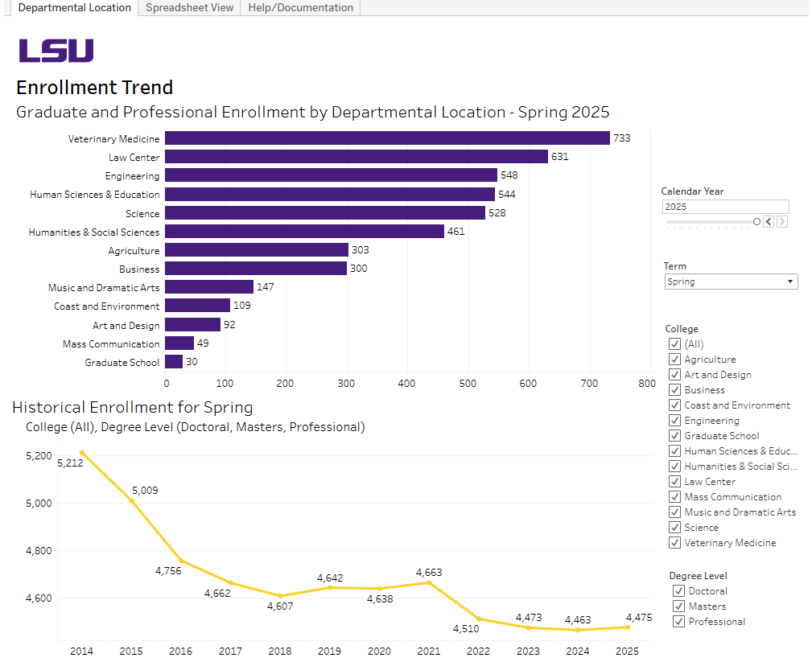Click the Calendar Year slider handle

click(756, 221)
